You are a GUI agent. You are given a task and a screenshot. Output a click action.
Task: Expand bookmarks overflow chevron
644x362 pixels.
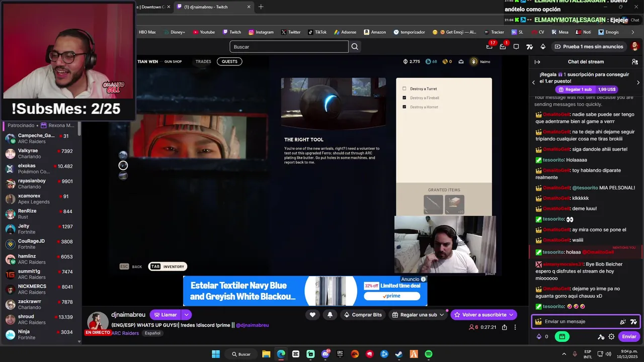click(x=633, y=32)
